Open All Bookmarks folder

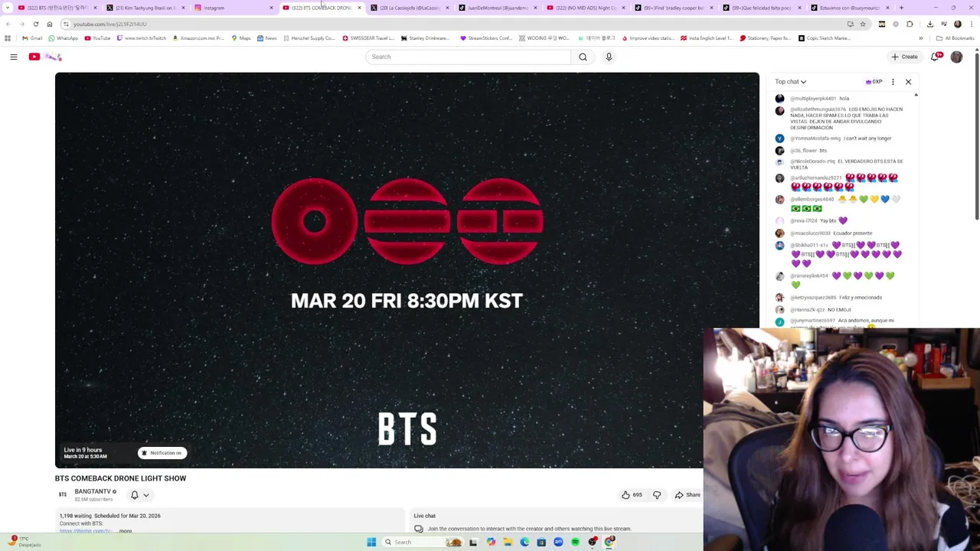[955, 38]
